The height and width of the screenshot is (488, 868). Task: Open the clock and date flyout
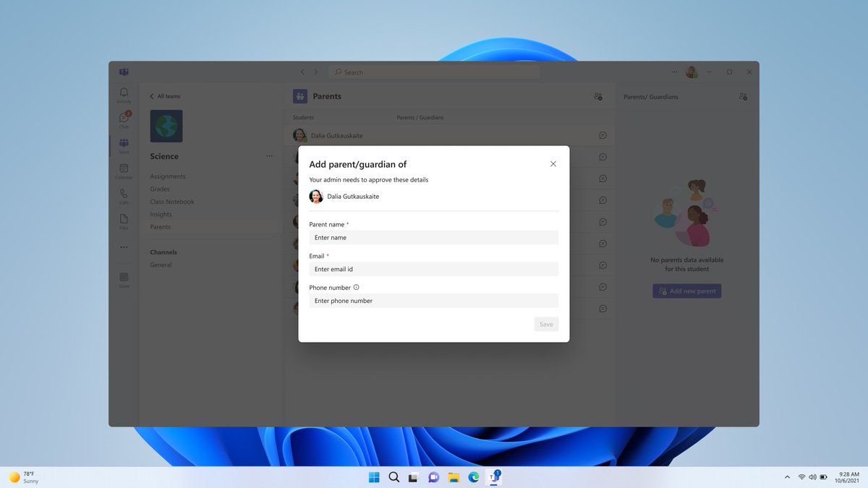(847, 477)
